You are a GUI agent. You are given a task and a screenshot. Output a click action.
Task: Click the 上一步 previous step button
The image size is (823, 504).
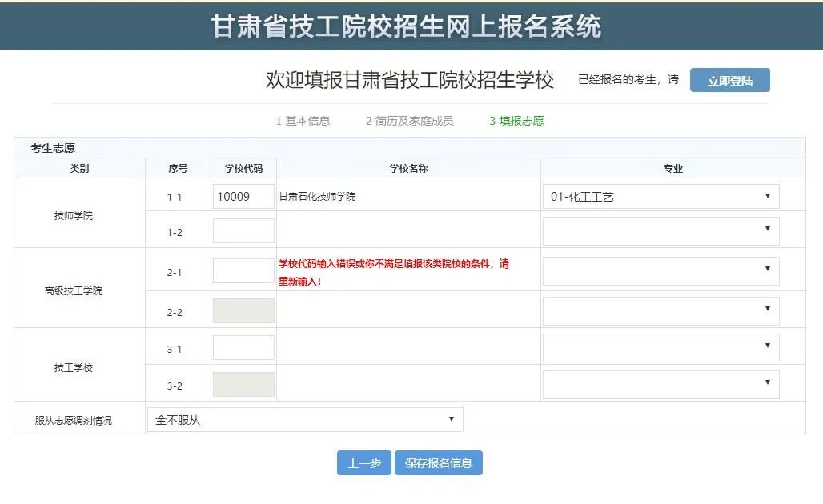click(x=364, y=463)
